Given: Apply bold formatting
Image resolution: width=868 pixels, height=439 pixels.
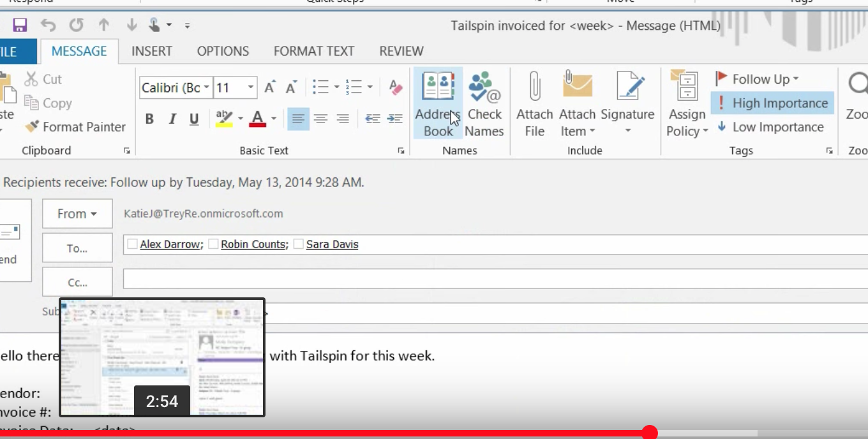Looking at the screenshot, I should point(149,119).
